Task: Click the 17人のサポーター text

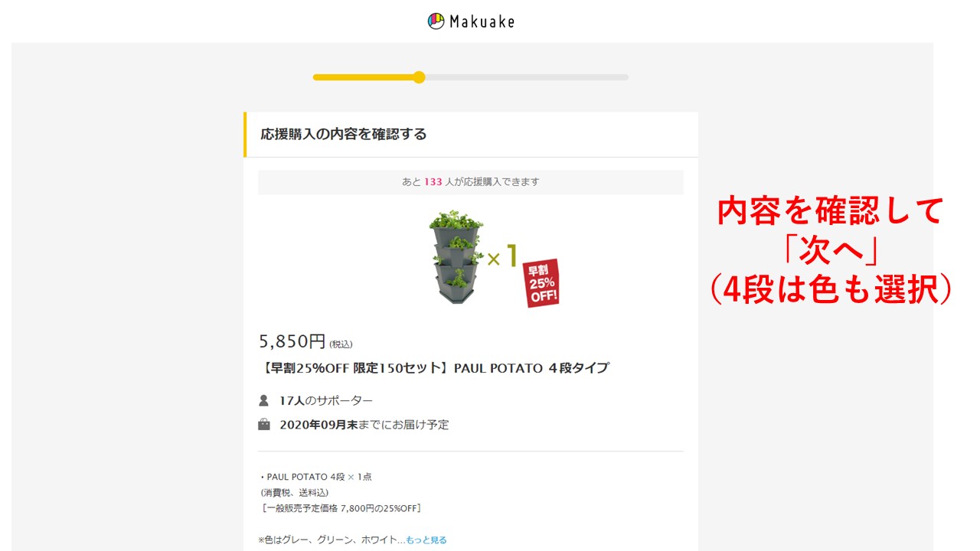Action: coord(326,400)
